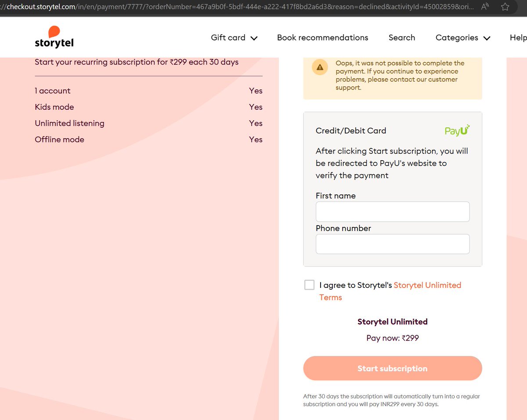Click the Start subscription button
527x420 pixels.
(x=393, y=368)
